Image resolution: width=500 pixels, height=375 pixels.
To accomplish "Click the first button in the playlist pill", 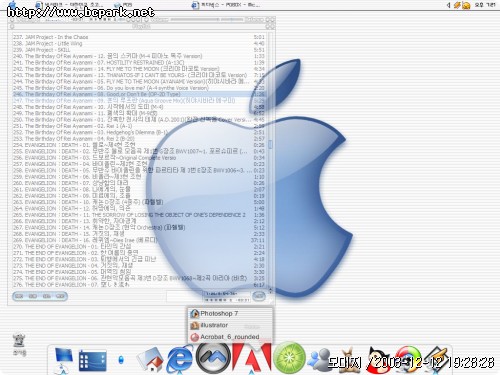I will (x=20, y=296).
